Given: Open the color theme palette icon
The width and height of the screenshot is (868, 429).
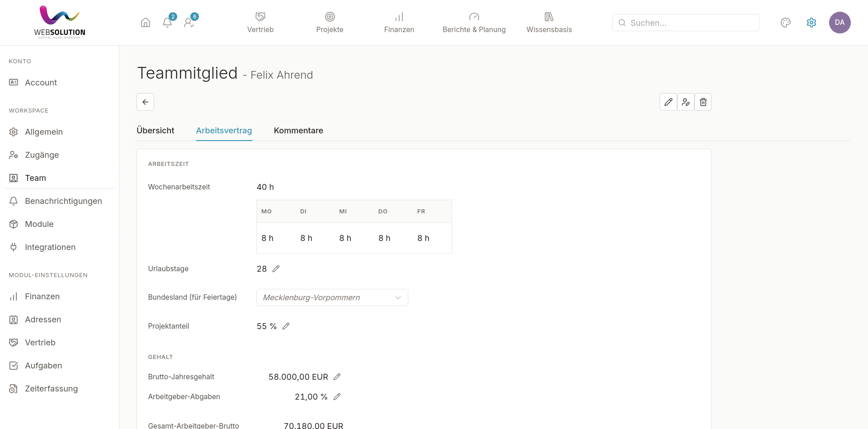Looking at the screenshot, I should point(786,23).
